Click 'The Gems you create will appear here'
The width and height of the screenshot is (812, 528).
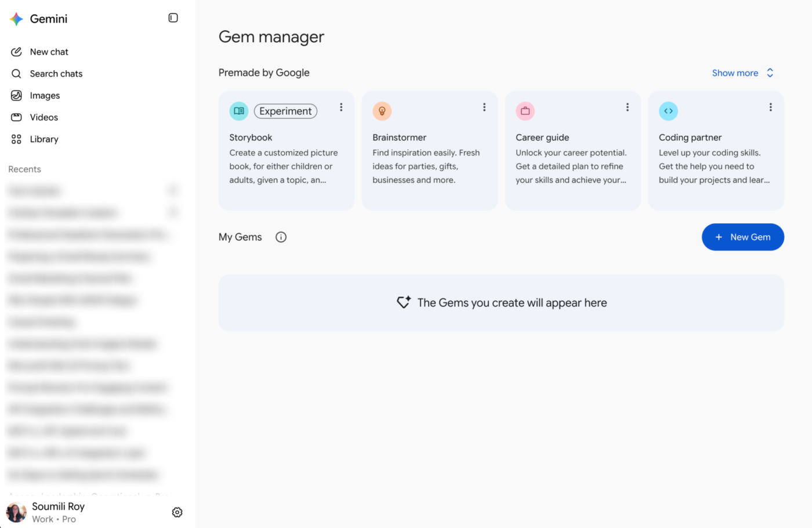(512, 303)
